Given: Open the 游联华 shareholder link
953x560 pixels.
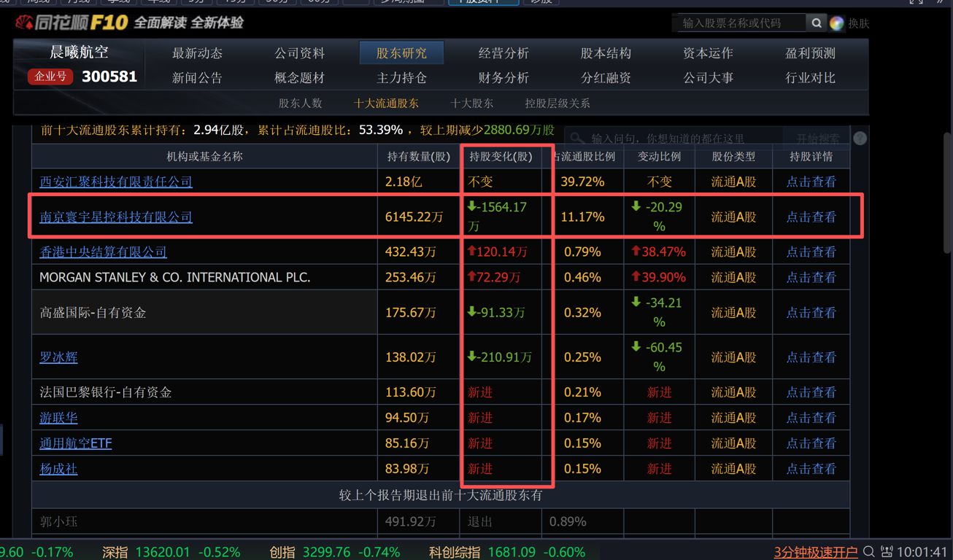Looking at the screenshot, I should 58,418.
